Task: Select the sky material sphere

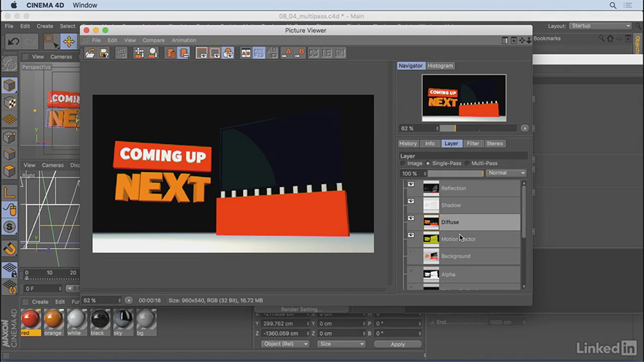Action: click(123, 319)
